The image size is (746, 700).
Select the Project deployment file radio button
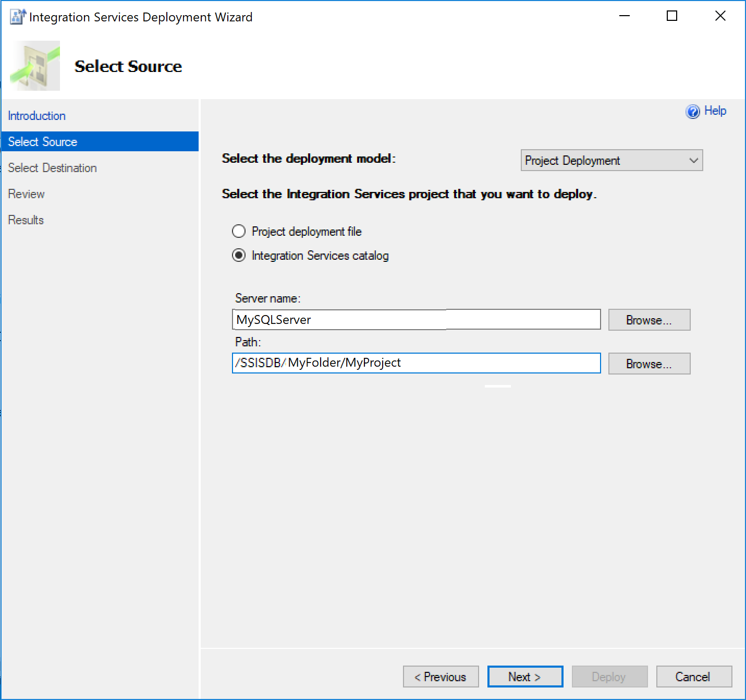(x=239, y=231)
